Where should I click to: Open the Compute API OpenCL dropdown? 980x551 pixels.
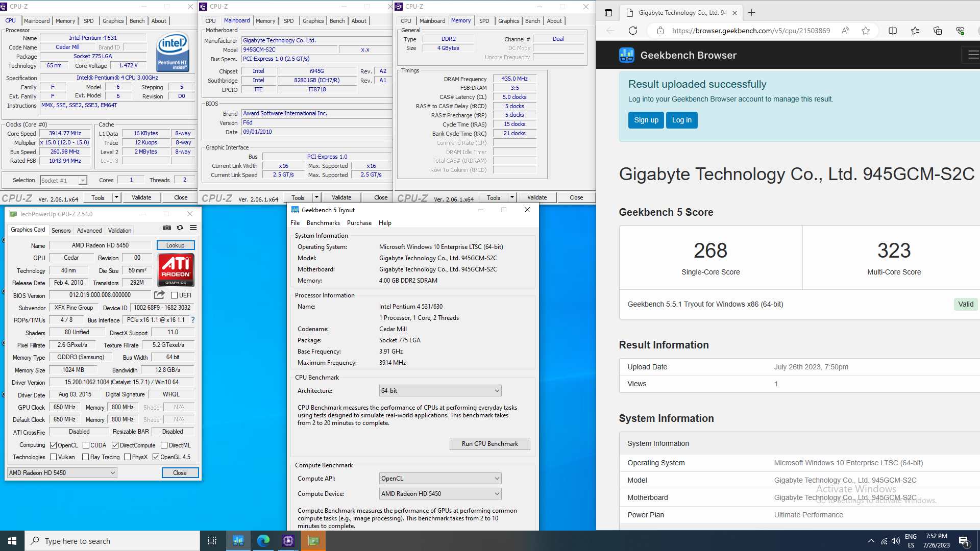point(440,479)
